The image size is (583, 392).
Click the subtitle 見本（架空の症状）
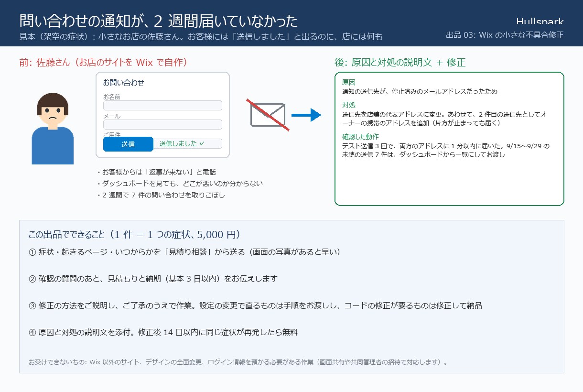coord(201,36)
